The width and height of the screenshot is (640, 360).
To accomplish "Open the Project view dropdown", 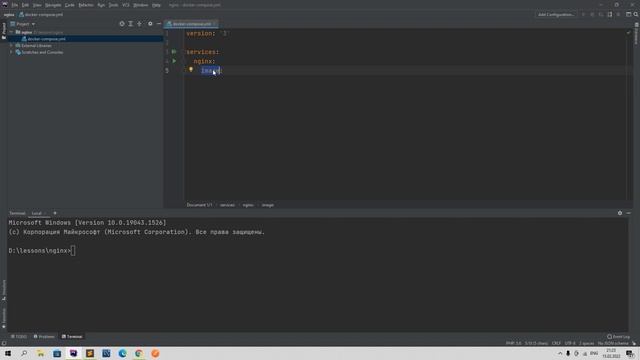I will 23,24.
